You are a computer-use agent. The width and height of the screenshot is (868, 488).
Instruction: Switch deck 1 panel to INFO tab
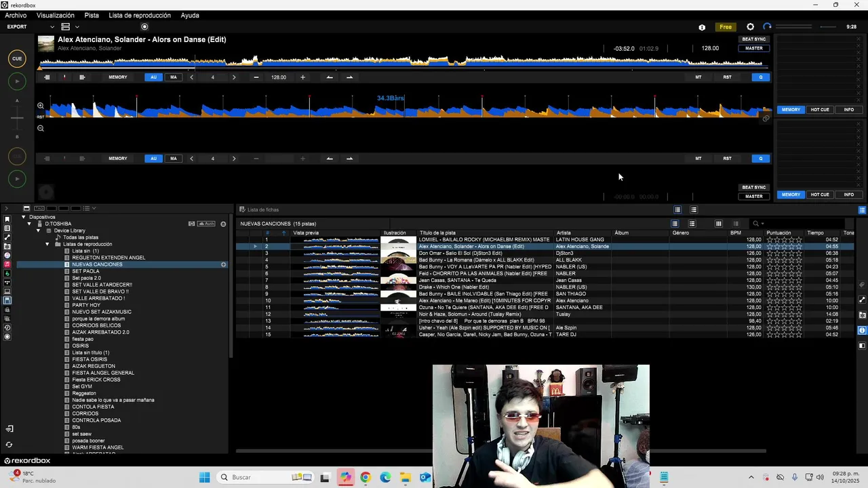[x=848, y=110]
